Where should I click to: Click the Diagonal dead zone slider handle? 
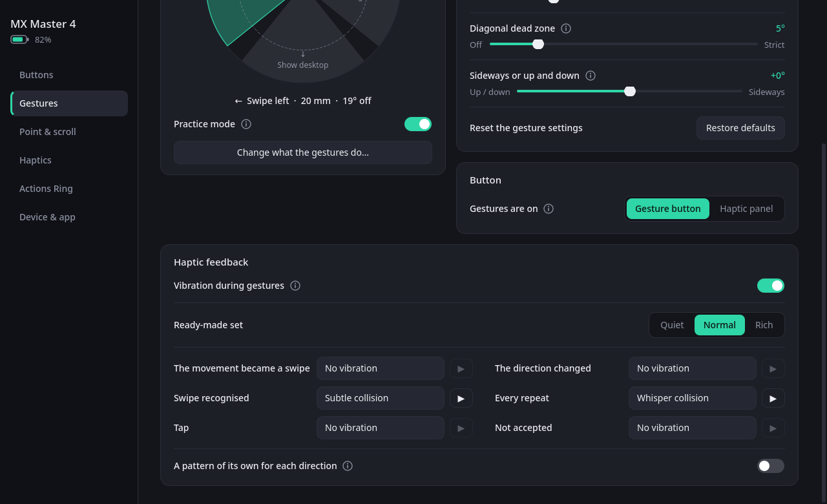(x=538, y=44)
